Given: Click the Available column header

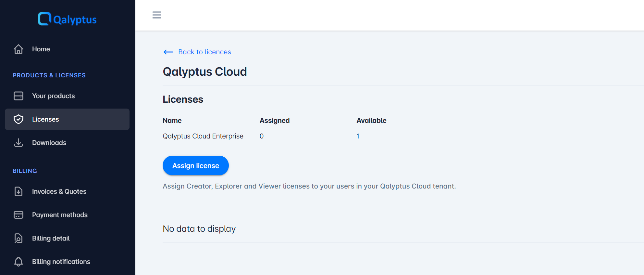Looking at the screenshot, I should tap(371, 121).
